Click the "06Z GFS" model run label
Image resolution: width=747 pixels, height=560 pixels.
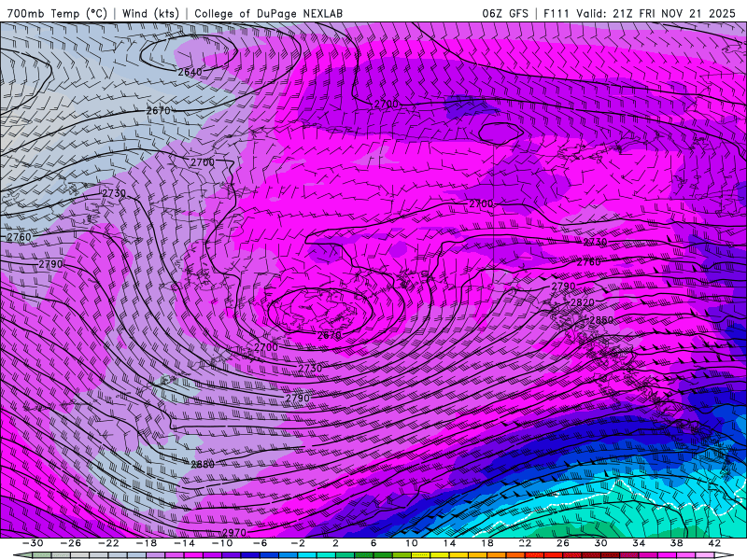(505, 13)
